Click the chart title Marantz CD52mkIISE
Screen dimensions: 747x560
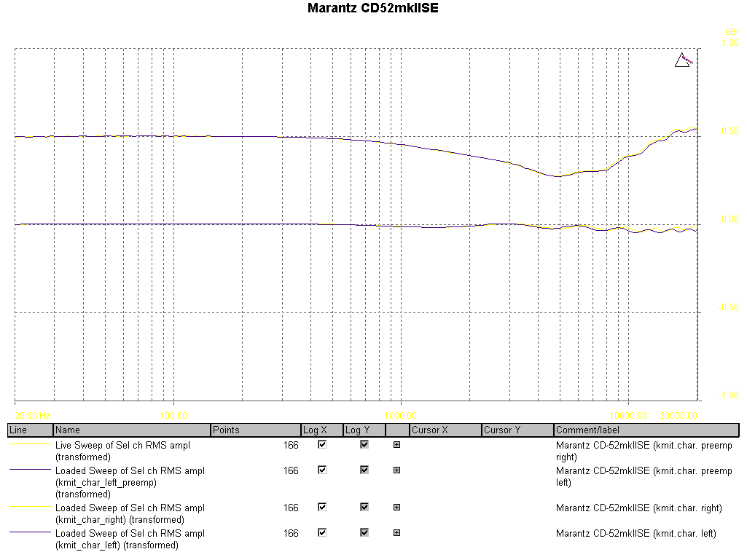[x=373, y=8]
